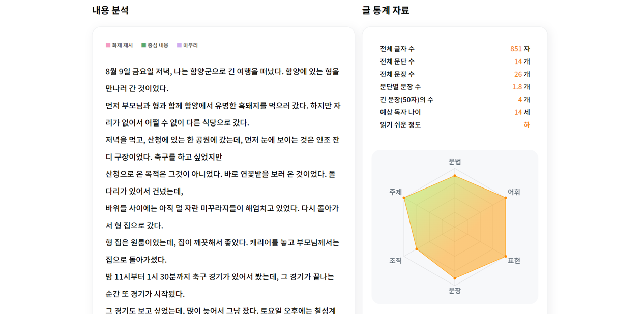This screenshot has height=314, width=644.
Task: Click the 표현 axis label on radar chart
Action: click(514, 260)
